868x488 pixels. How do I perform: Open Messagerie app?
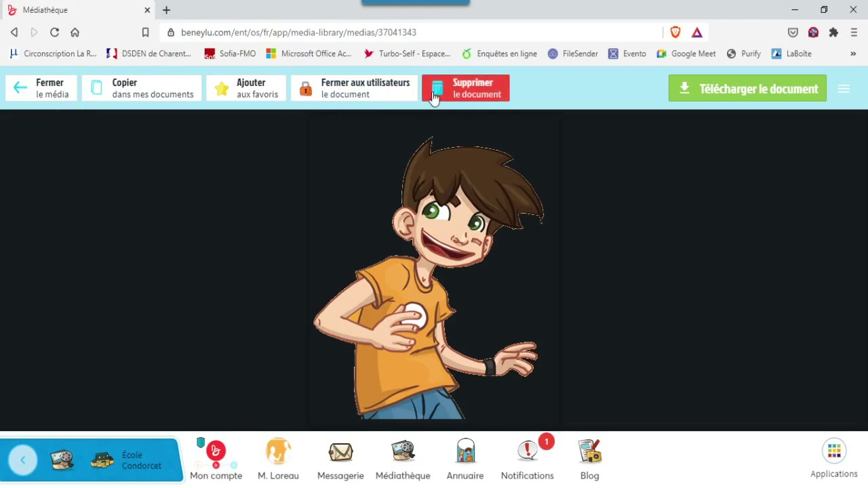pos(340,460)
